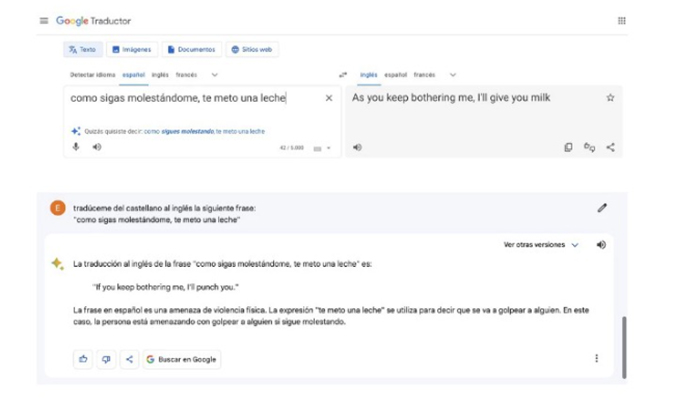The image size is (700, 408).
Task: Open the Google apps grid
Action: coord(622,21)
